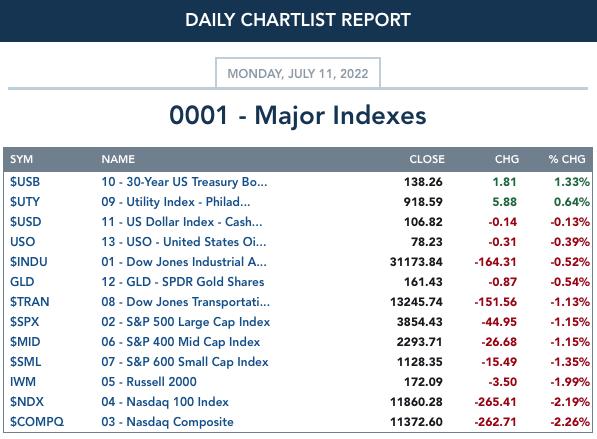This screenshot has width=597, height=439.
Task: Click the Nasdaq 100 Index name
Action: [x=165, y=402]
